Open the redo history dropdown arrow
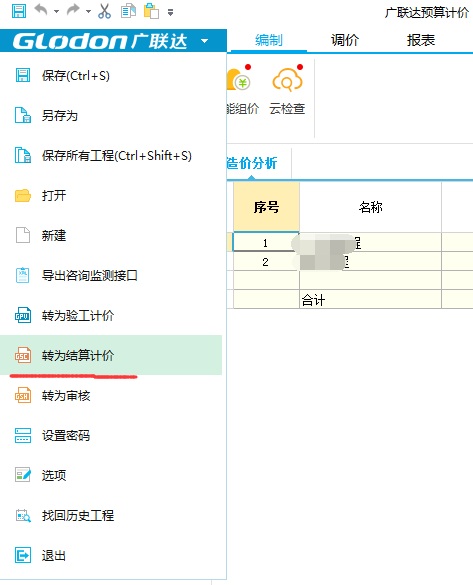This screenshot has width=473, height=585. (88, 12)
